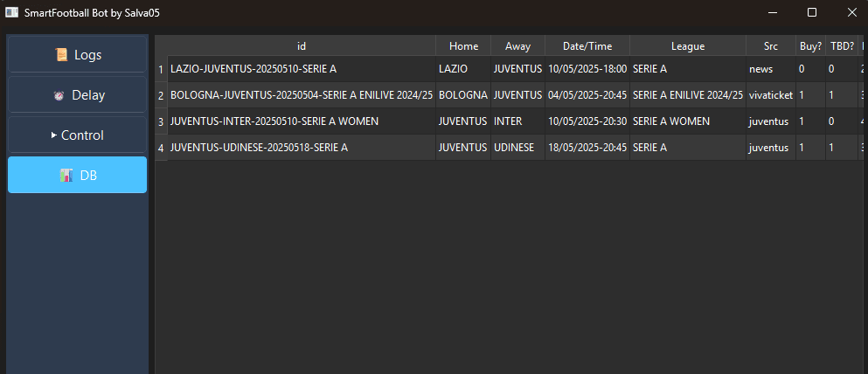Click Away cell JUVENTUS in row 2
This screenshot has width=868, height=374.
[517, 95]
